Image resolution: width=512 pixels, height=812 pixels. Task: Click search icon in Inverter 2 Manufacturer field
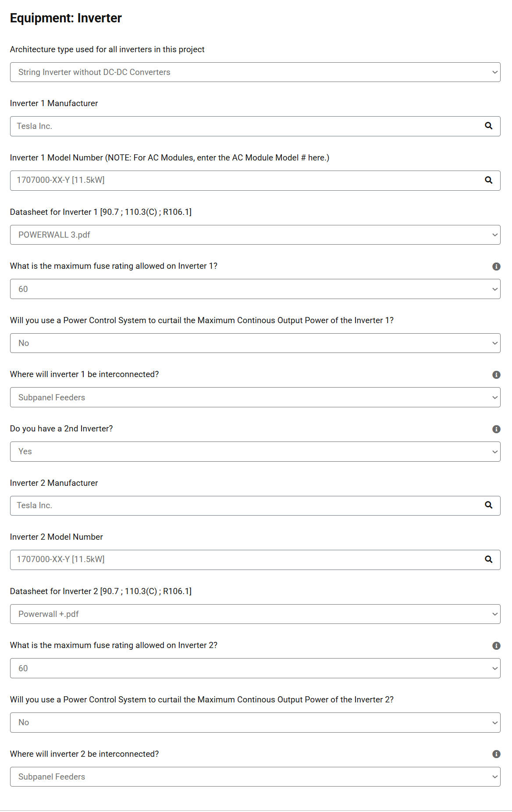click(x=488, y=505)
